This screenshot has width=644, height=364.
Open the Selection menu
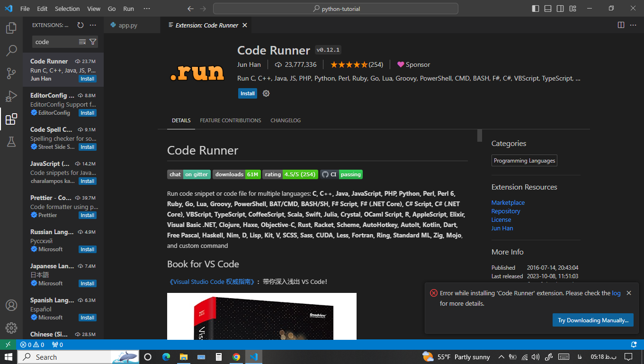click(67, 9)
